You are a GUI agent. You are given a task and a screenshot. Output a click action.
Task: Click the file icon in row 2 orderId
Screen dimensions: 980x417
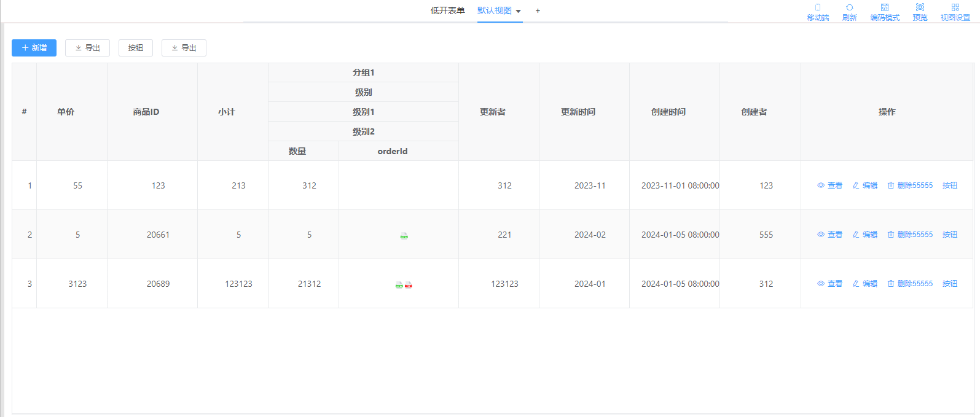point(404,235)
